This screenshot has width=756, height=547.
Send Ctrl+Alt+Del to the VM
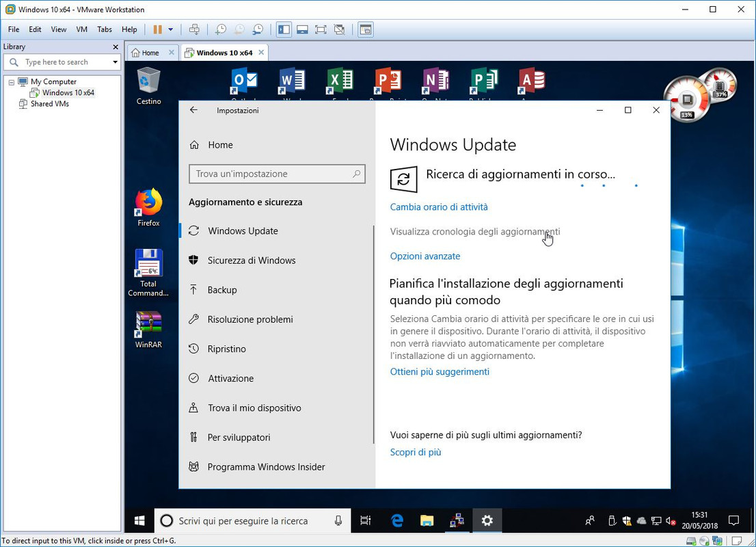pos(194,29)
